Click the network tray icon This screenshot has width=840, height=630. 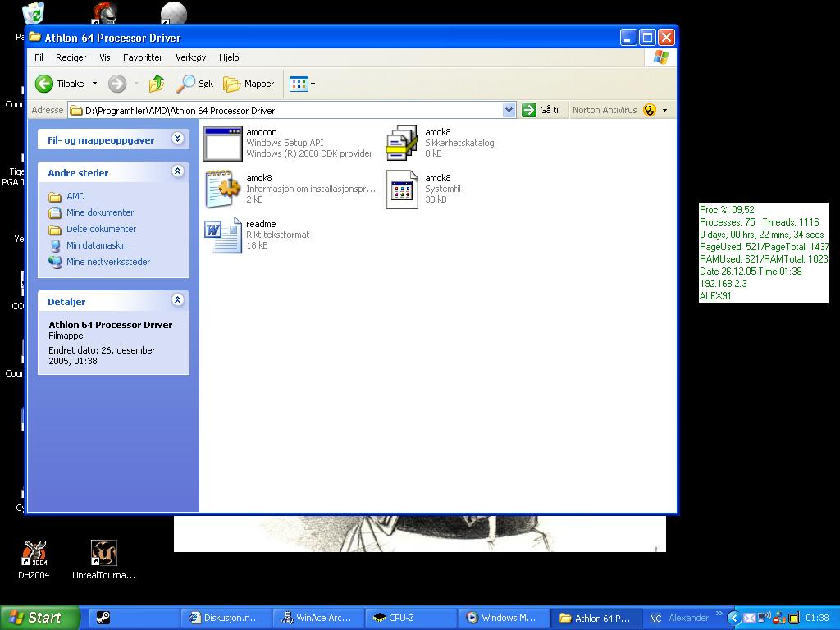click(764, 618)
